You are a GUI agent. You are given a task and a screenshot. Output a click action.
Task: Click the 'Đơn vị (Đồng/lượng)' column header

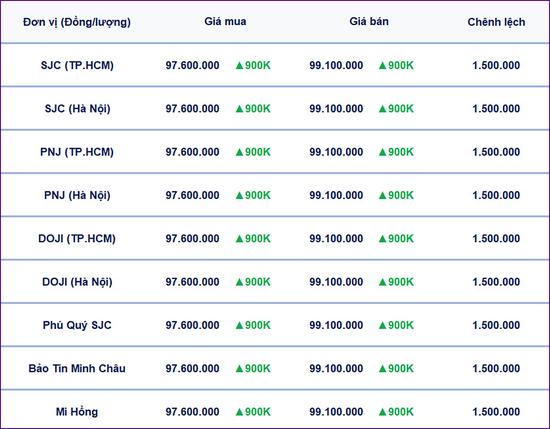77,22
